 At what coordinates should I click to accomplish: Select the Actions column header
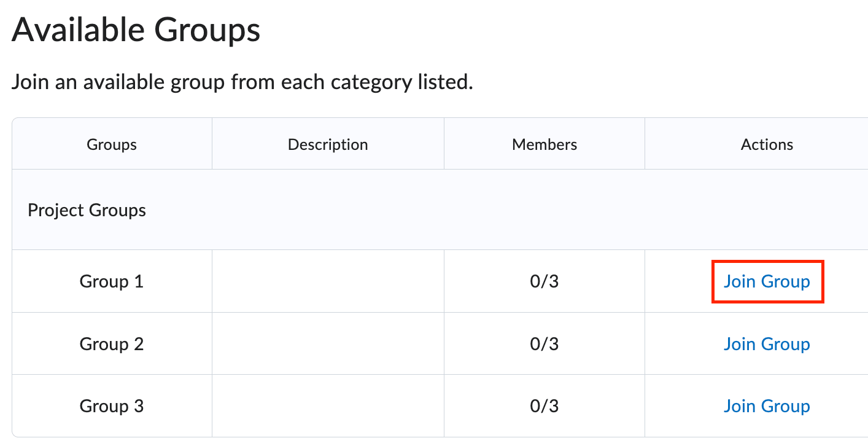[x=767, y=144]
